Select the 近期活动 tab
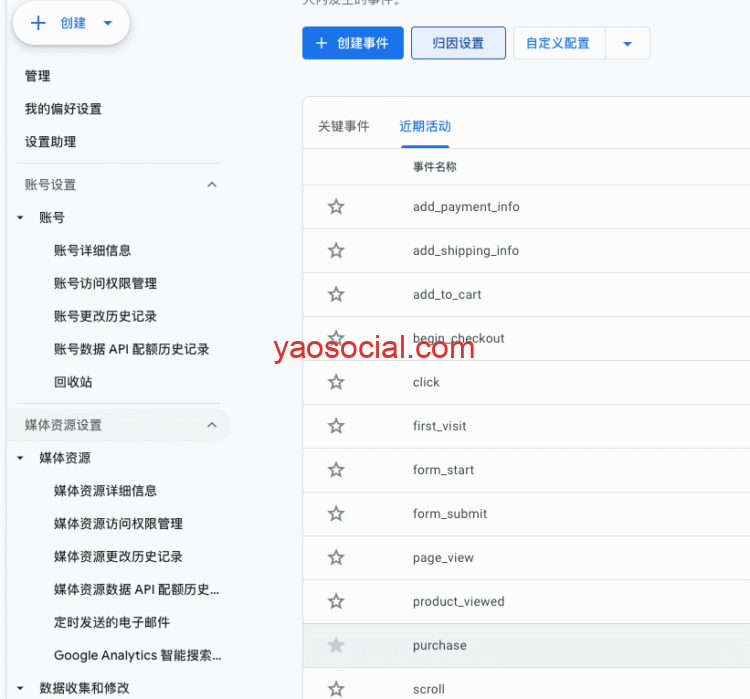The width and height of the screenshot is (750, 699). (x=425, y=127)
